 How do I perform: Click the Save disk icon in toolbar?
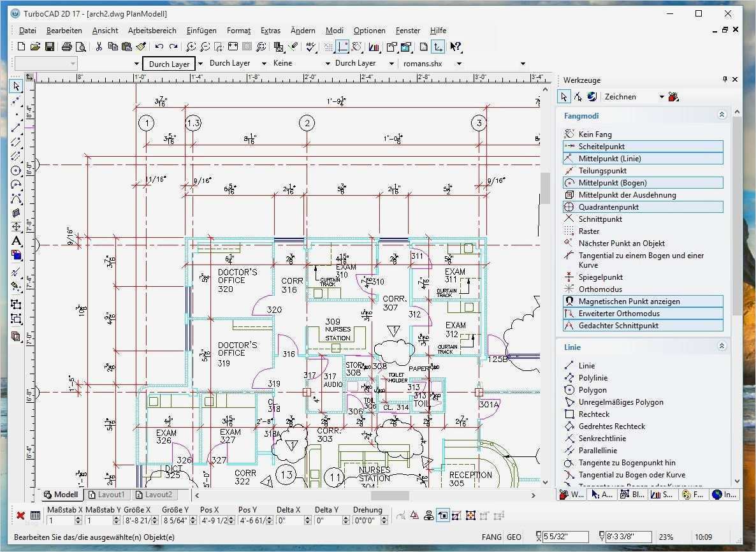[x=49, y=47]
